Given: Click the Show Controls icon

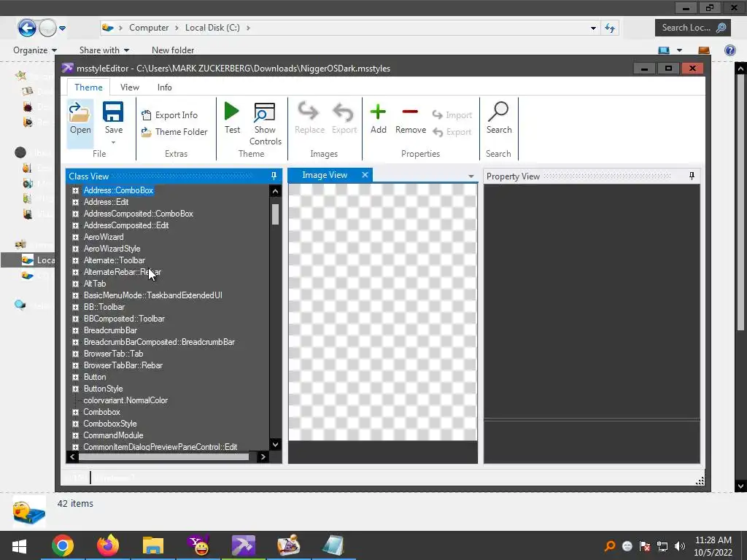Looking at the screenshot, I should click(x=264, y=112).
